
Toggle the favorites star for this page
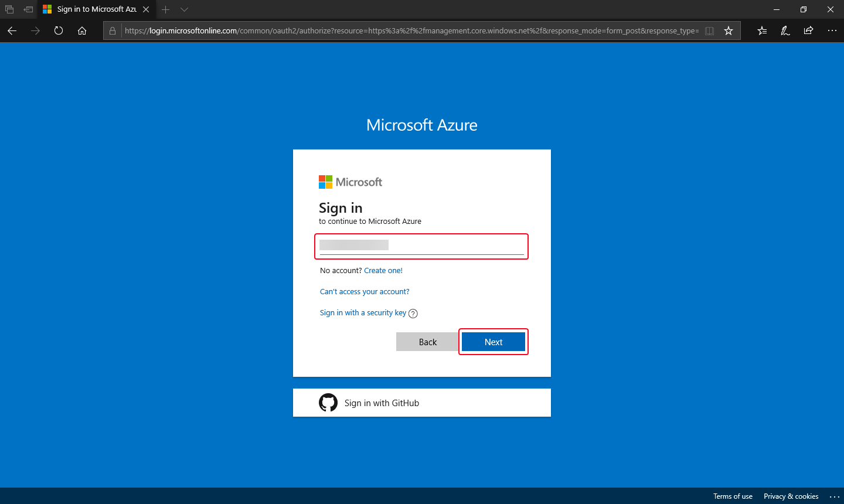[729, 30]
